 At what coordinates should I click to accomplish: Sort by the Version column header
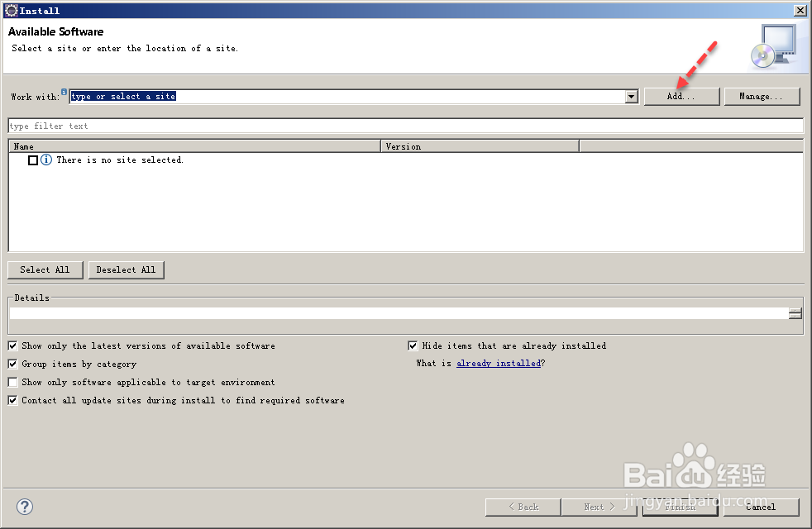click(480, 146)
